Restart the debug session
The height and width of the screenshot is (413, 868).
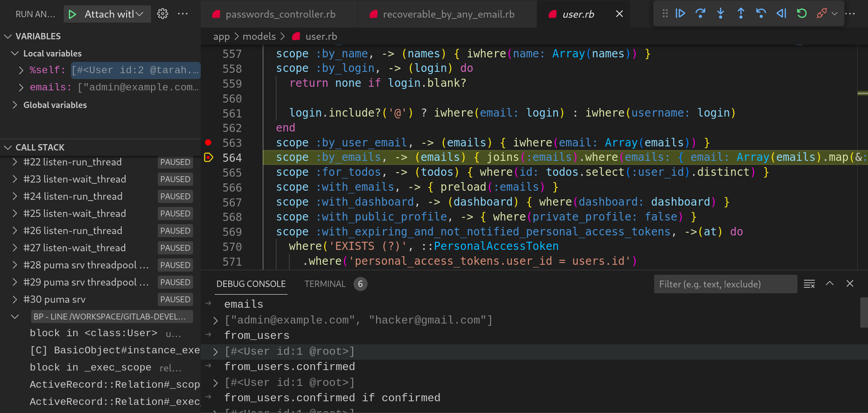[x=802, y=14]
